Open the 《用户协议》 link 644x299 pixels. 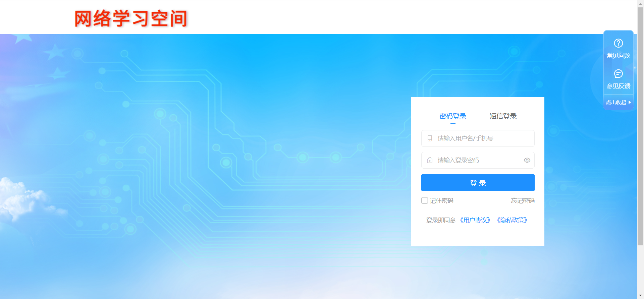[475, 220]
